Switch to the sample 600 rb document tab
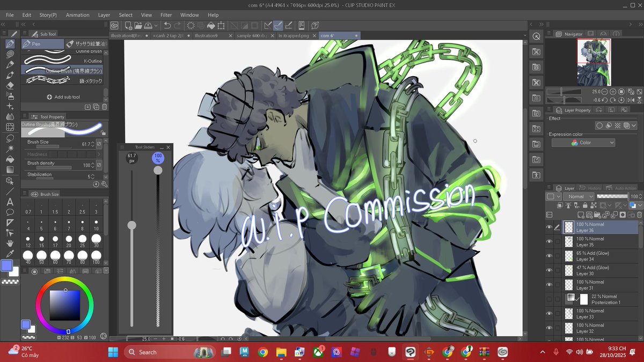The image size is (644, 362). coord(252,35)
